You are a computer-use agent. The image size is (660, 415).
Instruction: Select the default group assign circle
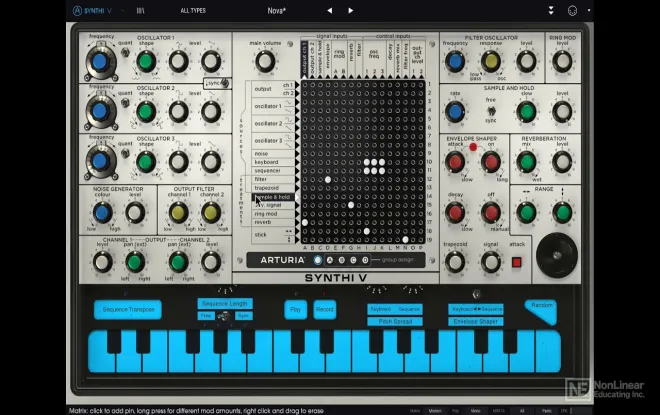click(318, 260)
